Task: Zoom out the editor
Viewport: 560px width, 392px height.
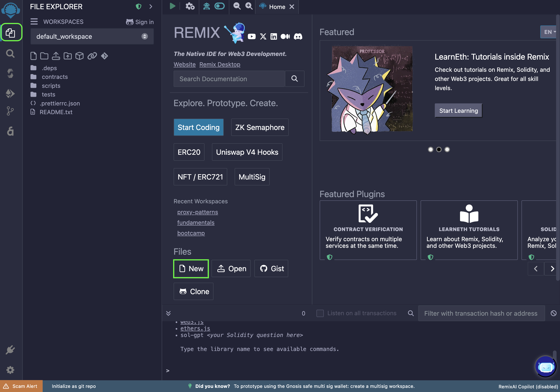Action: [x=237, y=6]
